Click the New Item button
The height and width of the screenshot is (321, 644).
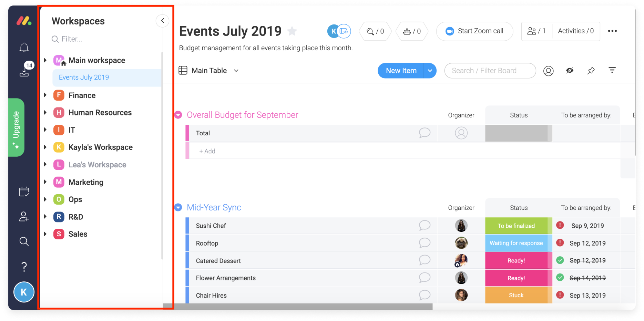[401, 71]
